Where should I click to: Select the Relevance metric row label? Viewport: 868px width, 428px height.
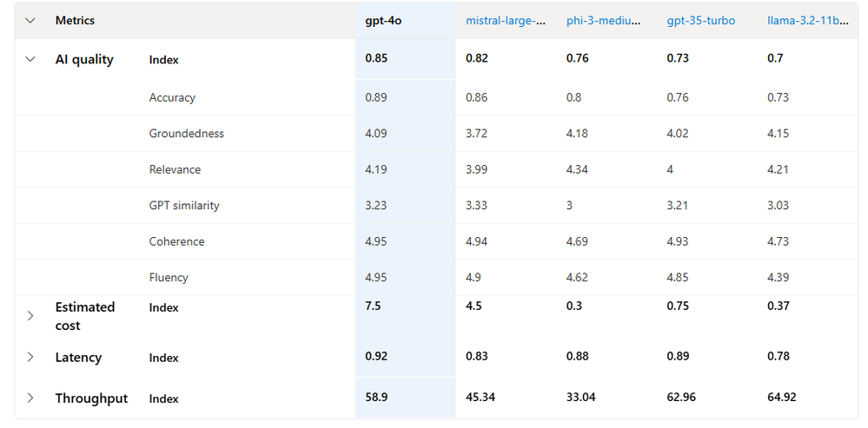pyautogui.click(x=175, y=169)
